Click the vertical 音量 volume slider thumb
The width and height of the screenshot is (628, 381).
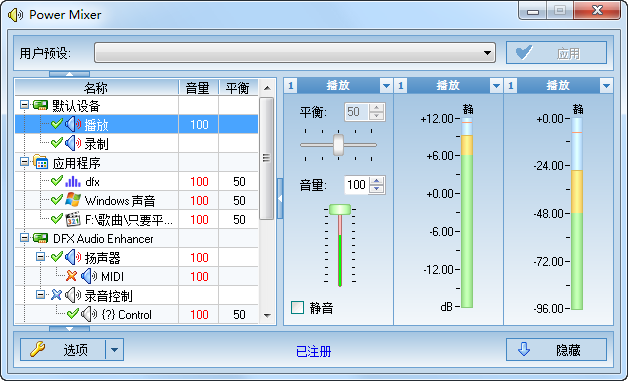(340, 209)
